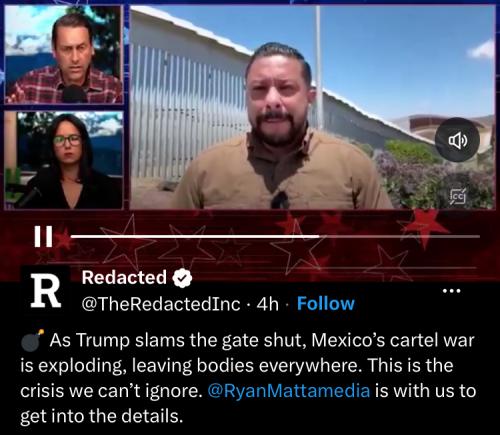This screenshot has height=435, width=500.
Task: Select the panel of the woman wearing glasses
Action: [64, 160]
